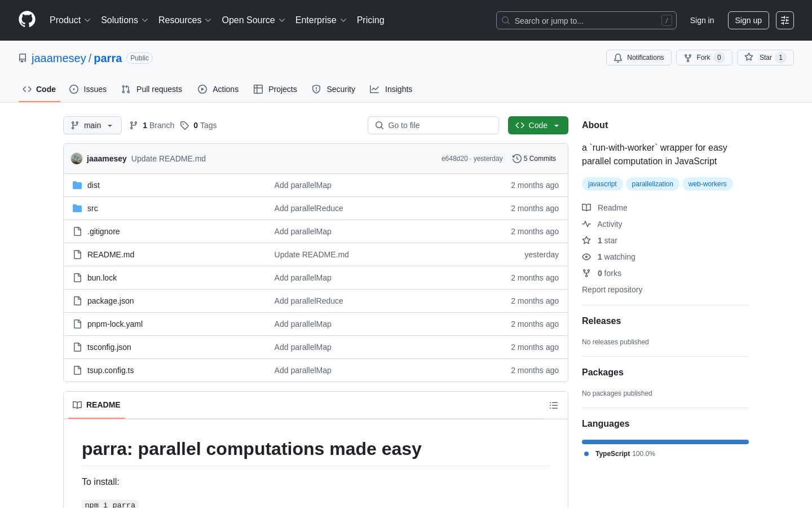Image resolution: width=812 pixels, height=508 pixels.
Task: Open the dist folder icon
Action: click(77, 185)
